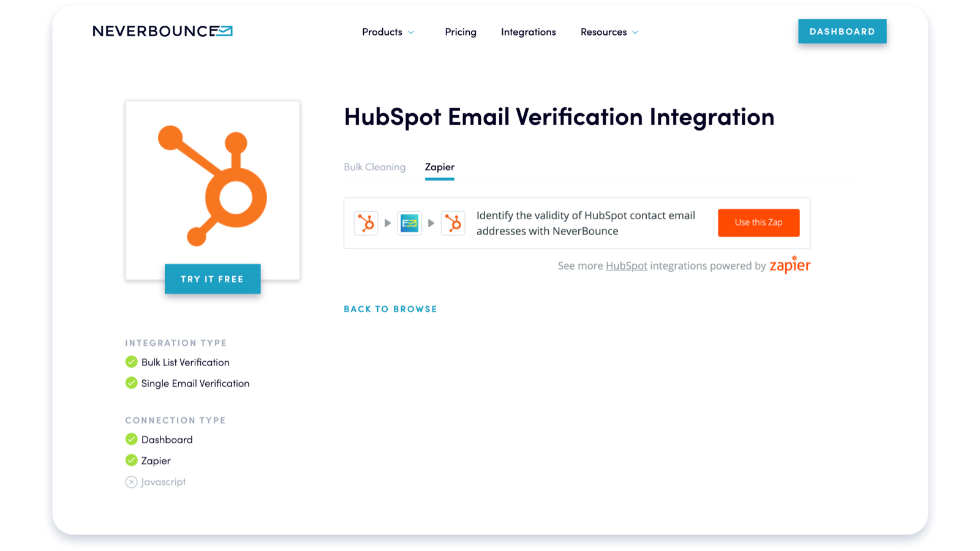Click the second HubSpot sprocket icon in the Zap

pyautogui.click(x=453, y=223)
